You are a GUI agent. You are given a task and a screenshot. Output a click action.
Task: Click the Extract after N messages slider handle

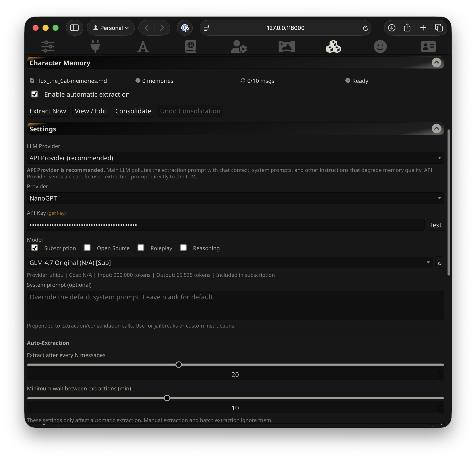[x=179, y=365]
